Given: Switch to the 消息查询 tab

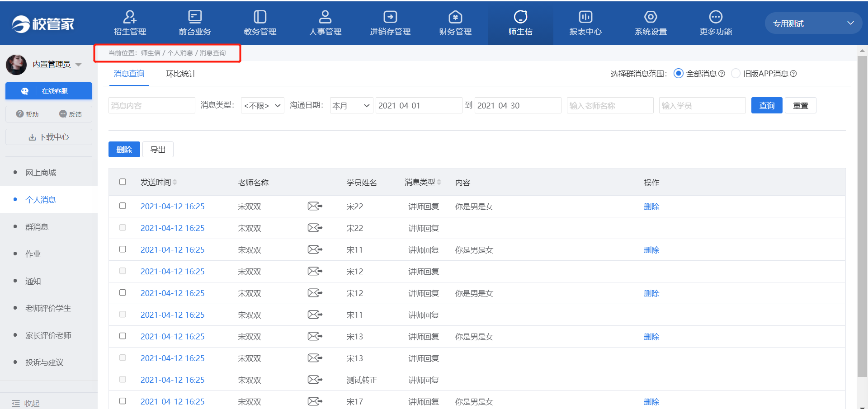Looking at the screenshot, I should 129,74.
